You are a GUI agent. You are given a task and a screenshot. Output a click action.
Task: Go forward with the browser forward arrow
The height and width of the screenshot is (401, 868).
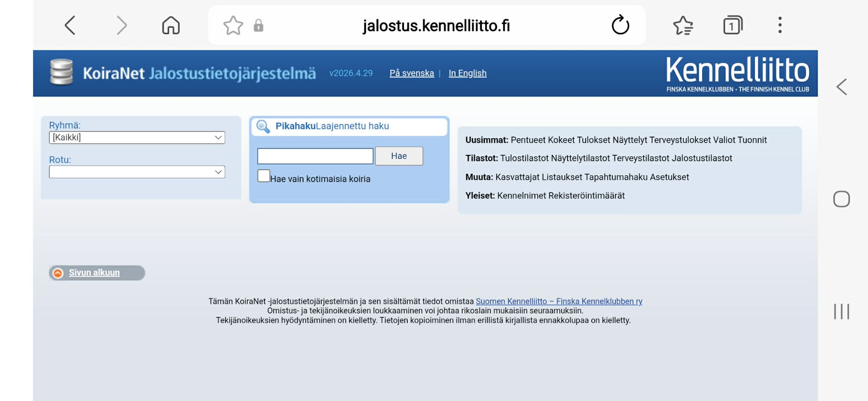point(122,25)
